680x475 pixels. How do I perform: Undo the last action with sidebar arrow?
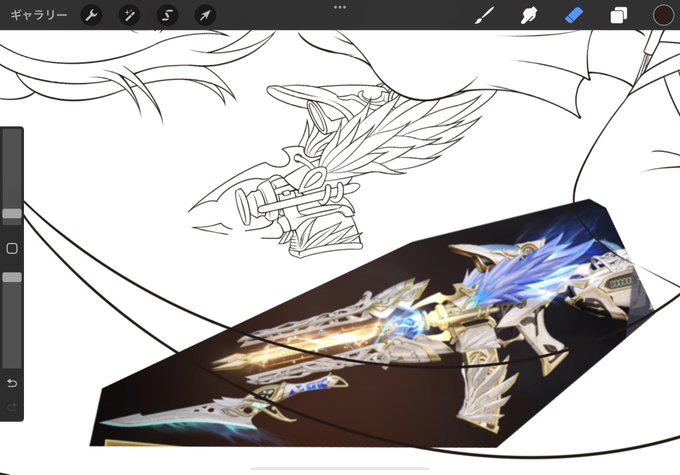coord(12,383)
